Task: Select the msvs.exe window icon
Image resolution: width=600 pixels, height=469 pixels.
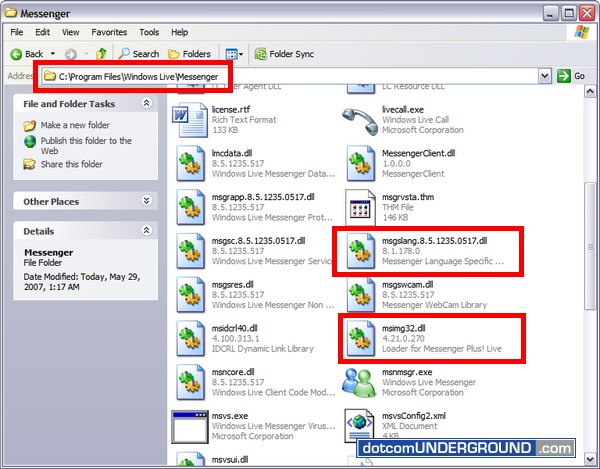Action: click(x=189, y=427)
